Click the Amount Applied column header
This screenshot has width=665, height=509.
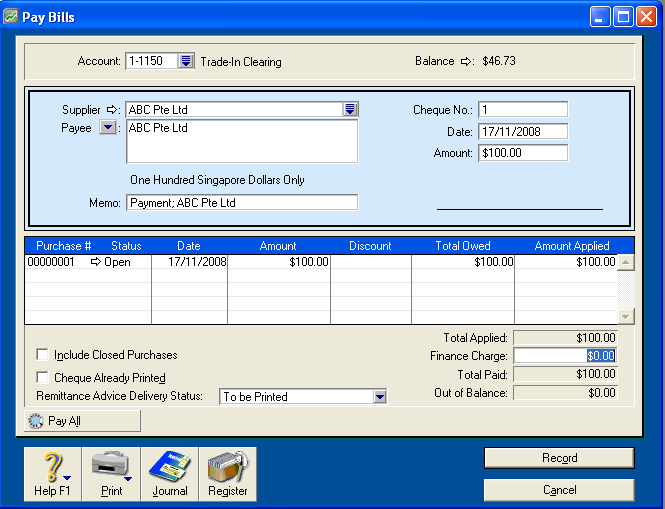[x=572, y=246]
